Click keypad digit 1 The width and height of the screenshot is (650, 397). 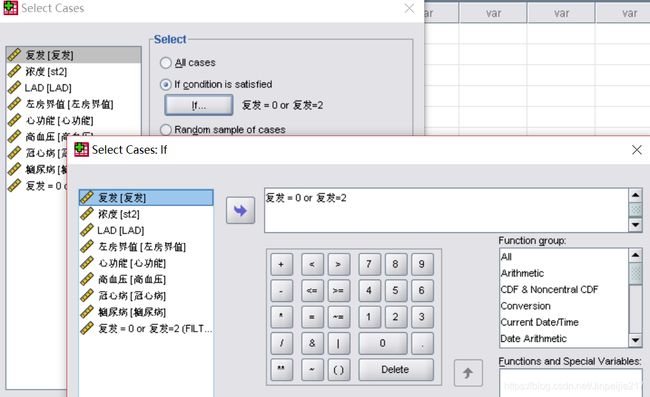tap(369, 317)
